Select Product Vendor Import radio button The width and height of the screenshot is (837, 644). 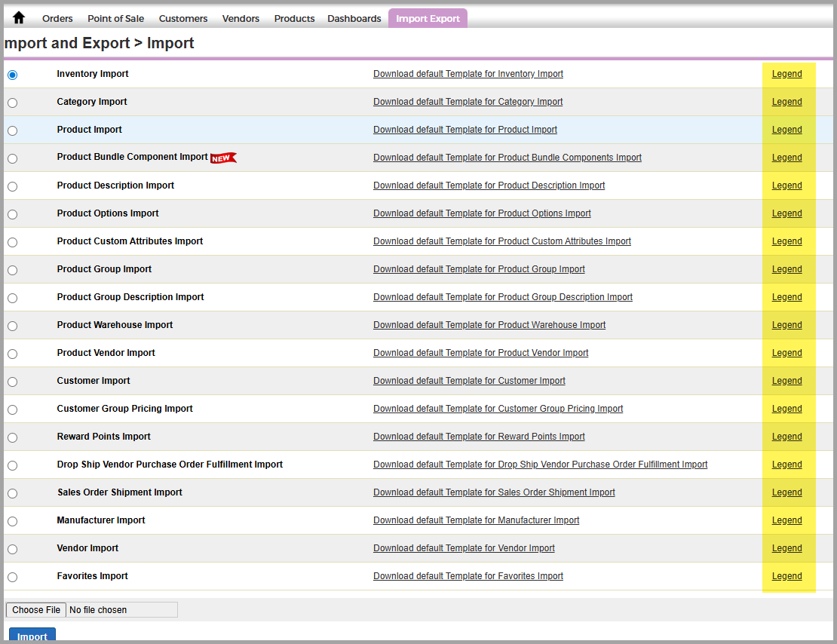[x=12, y=354]
